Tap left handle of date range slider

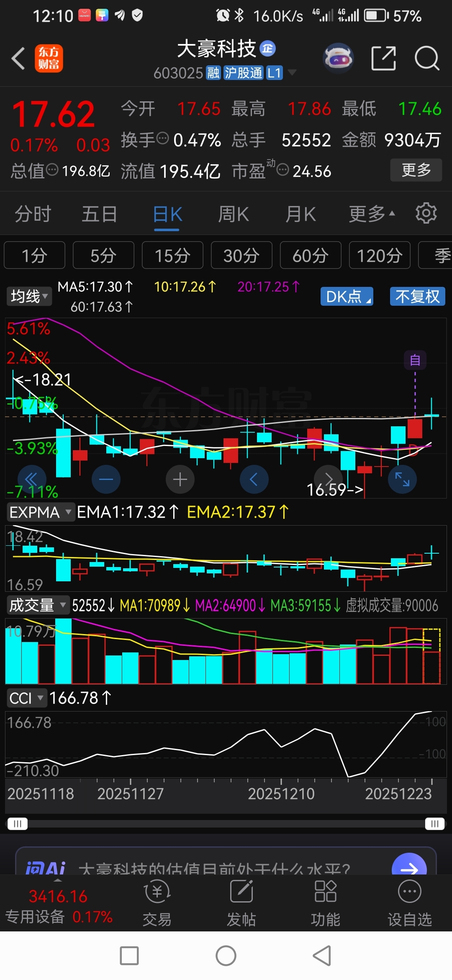click(x=18, y=824)
